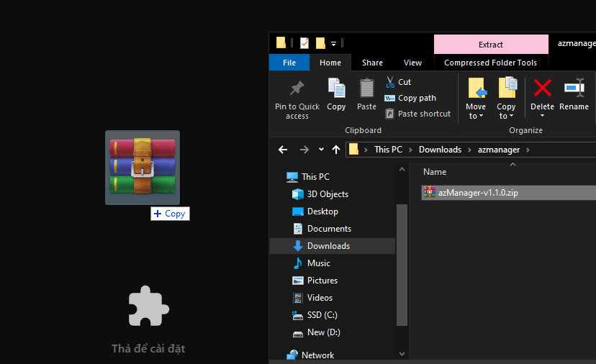596x364 pixels.
Task: Open the Copy to dropdown arrow
Action: click(511, 117)
